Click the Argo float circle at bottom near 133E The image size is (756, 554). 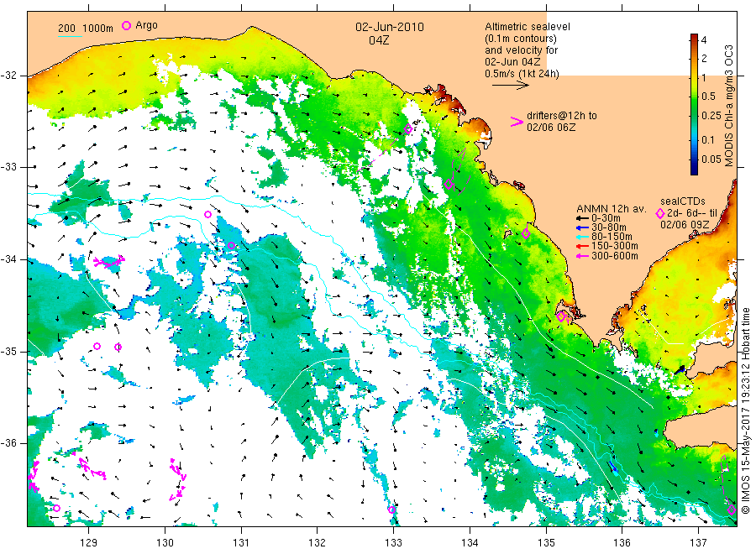(392, 510)
